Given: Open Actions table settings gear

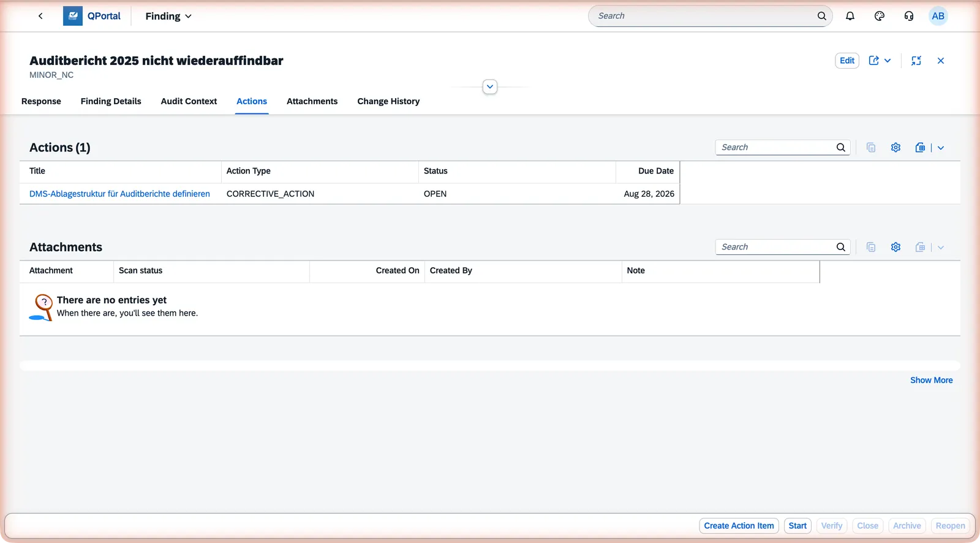Looking at the screenshot, I should click(895, 147).
